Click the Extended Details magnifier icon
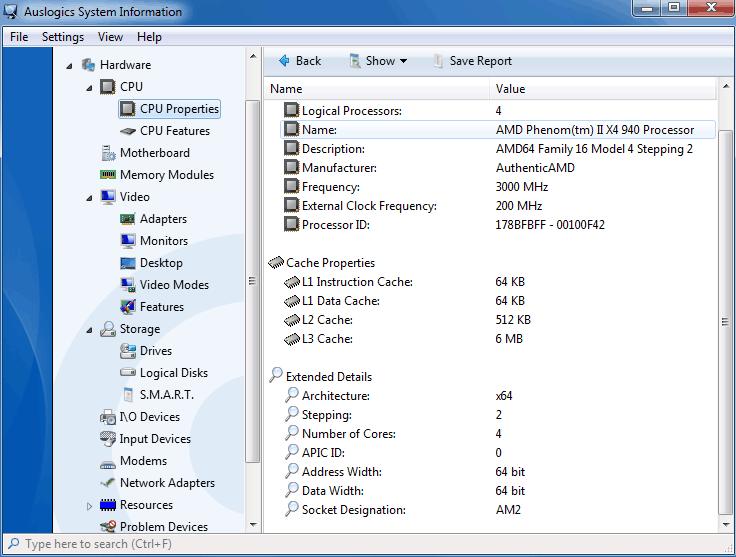This screenshot has height=557, width=736. [x=276, y=375]
